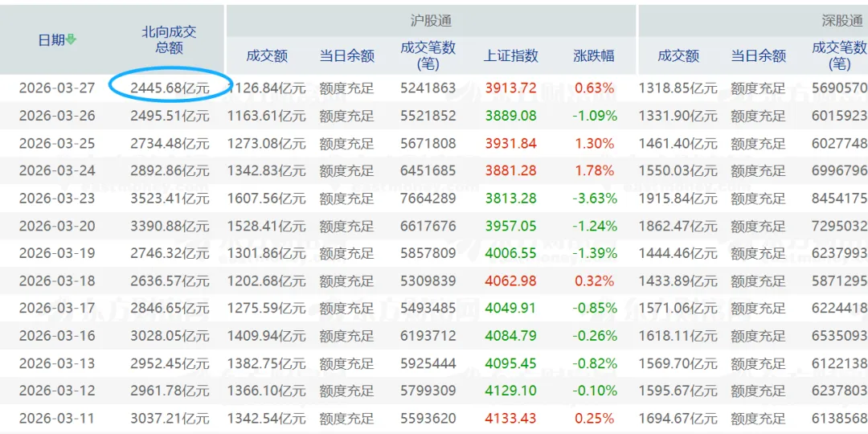Select the change value -3.63%

(594, 199)
